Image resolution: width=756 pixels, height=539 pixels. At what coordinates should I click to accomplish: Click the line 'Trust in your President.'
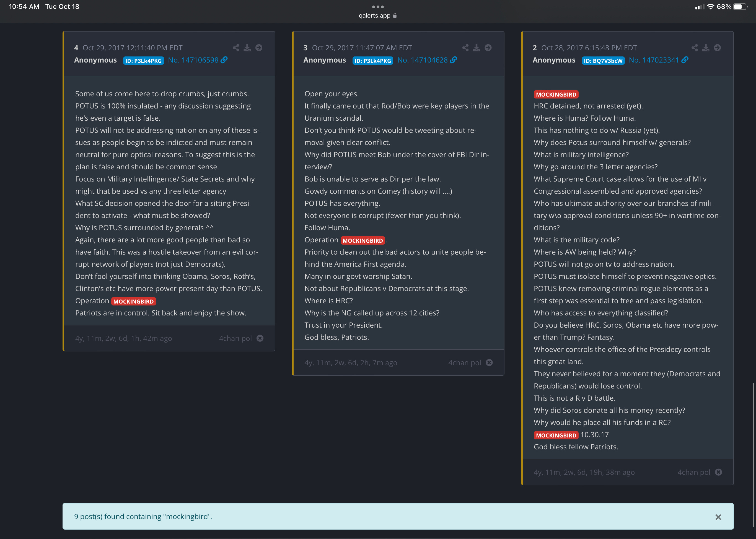(343, 325)
